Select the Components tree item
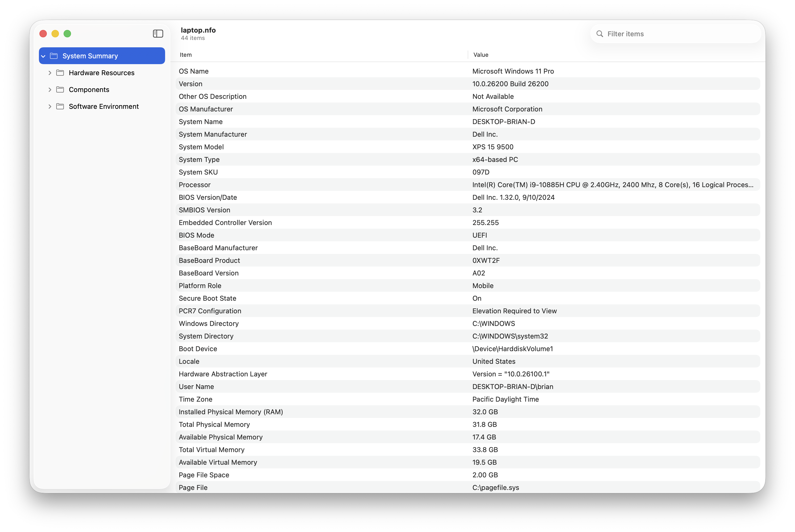Screen dimensions: 795x532 tap(89, 90)
